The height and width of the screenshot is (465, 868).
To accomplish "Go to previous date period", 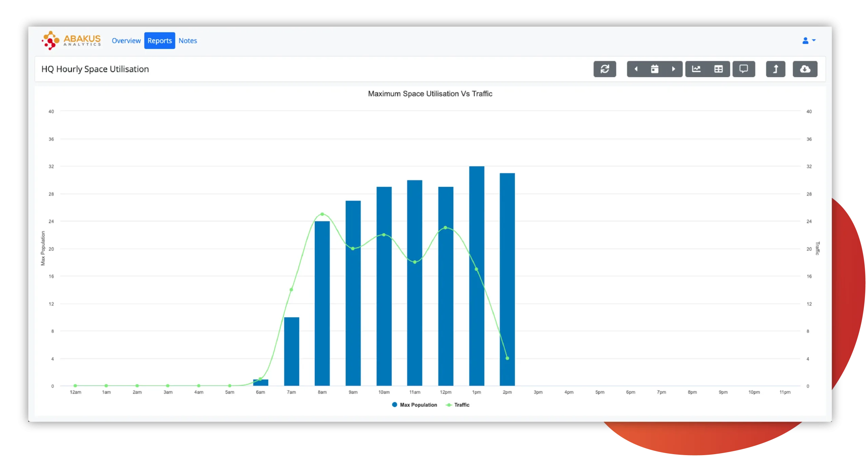I will (x=636, y=69).
